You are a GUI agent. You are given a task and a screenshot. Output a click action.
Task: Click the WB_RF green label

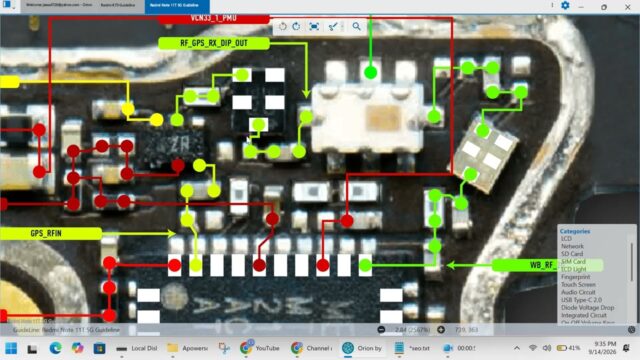pyautogui.click(x=547, y=265)
